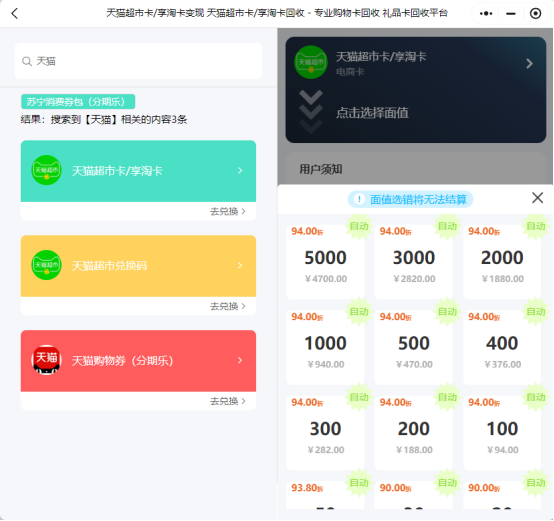Click the stacked down-arrows icon
554x521 pixels.
[311, 112]
